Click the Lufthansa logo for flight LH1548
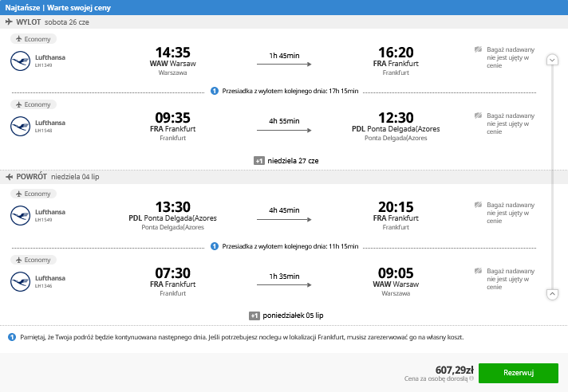 [x=20, y=126]
